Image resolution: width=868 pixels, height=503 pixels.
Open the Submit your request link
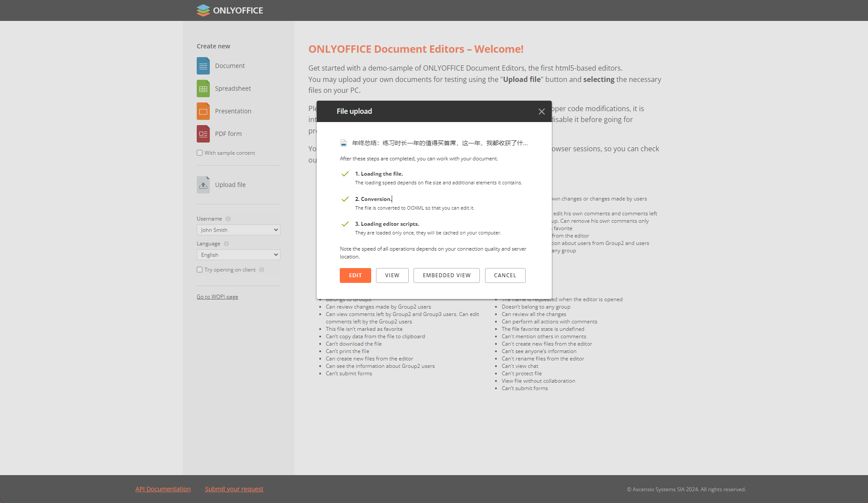234,489
